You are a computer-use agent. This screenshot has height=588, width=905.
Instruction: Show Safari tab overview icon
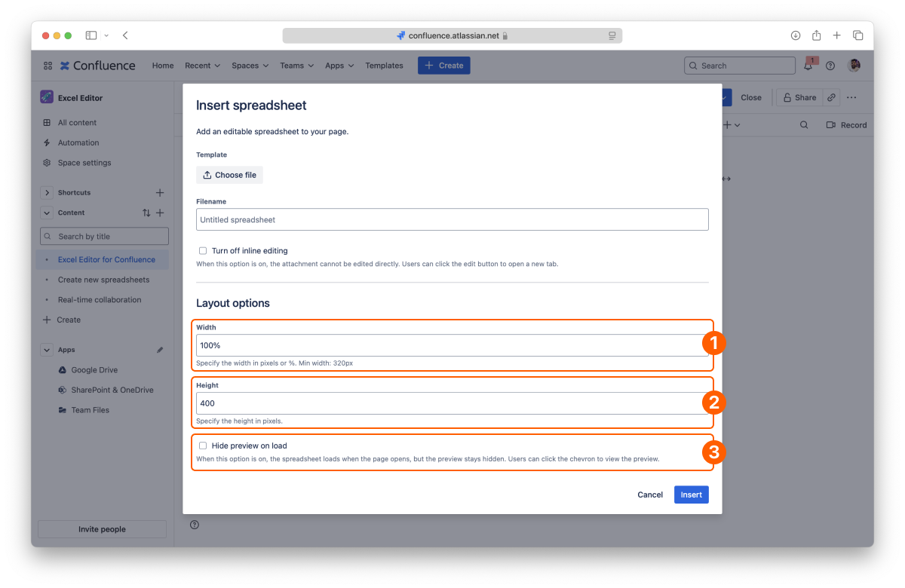(x=858, y=35)
